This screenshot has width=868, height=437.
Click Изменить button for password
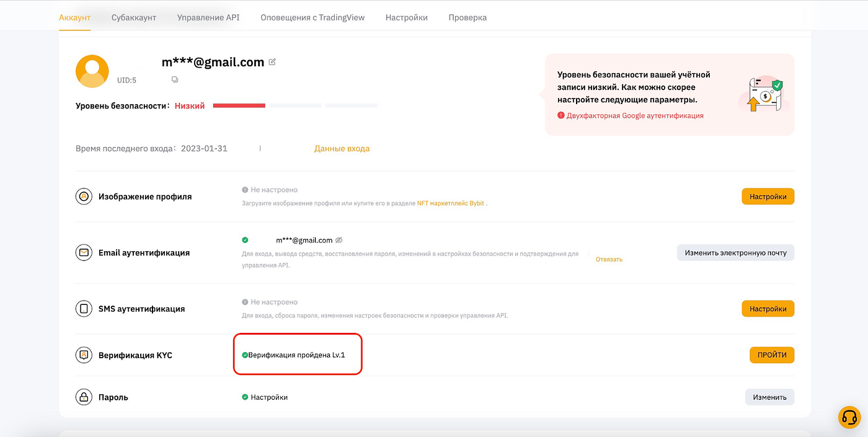pyautogui.click(x=769, y=397)
